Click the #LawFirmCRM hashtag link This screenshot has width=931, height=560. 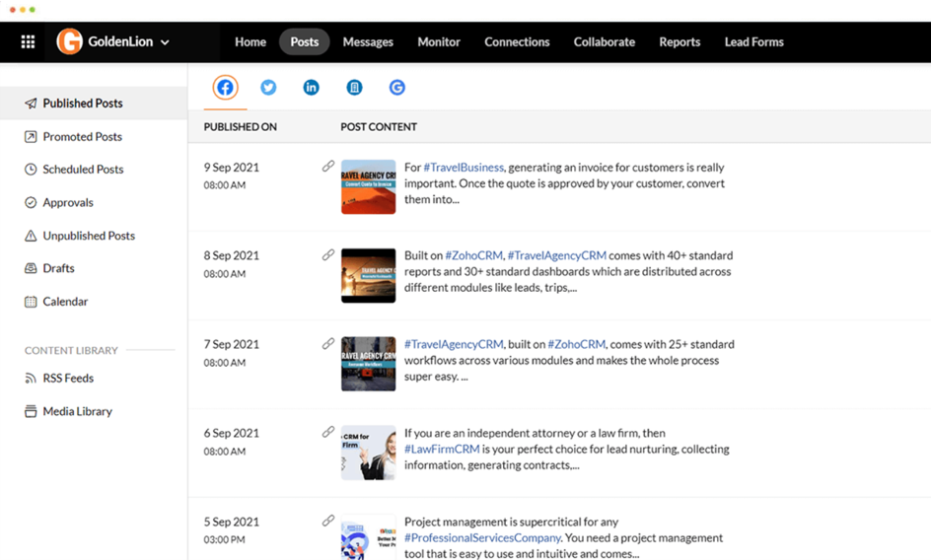pyautogui.click(x=442, y=450)
